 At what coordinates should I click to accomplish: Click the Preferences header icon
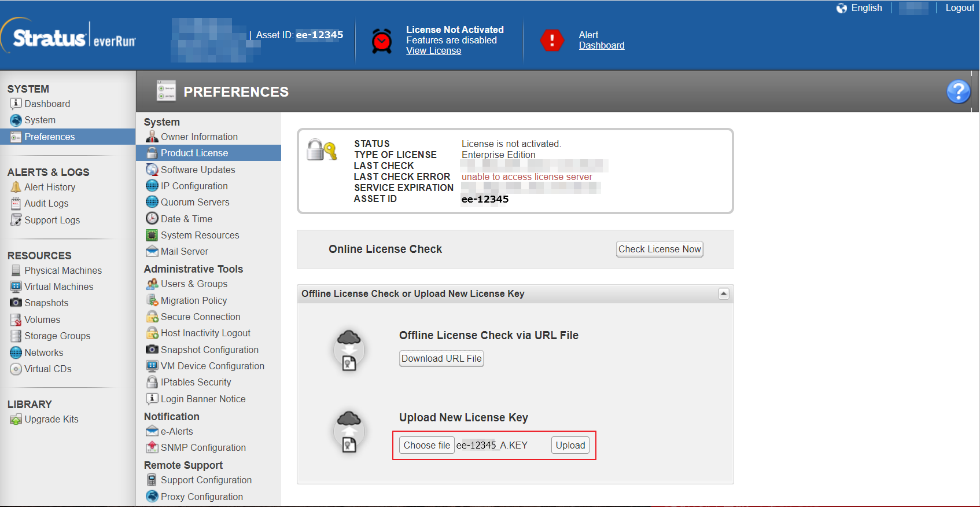[x=166, y=91]
